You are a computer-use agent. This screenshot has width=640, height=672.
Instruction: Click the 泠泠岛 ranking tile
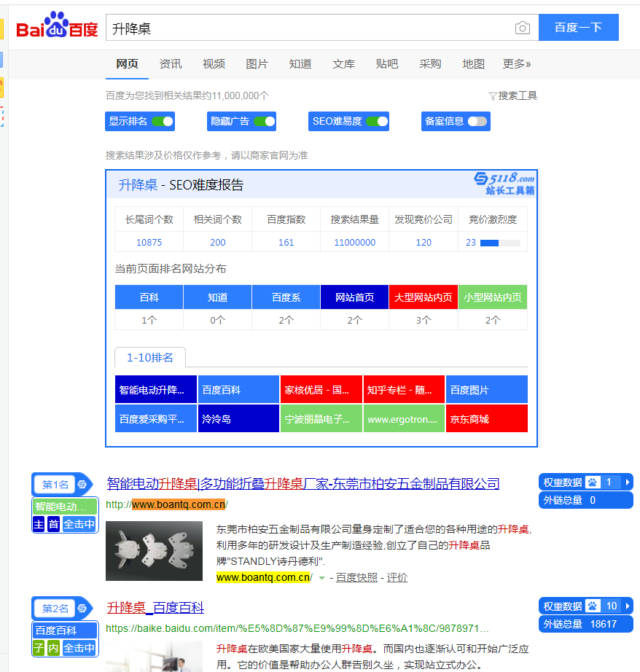[x=239, y=418]
